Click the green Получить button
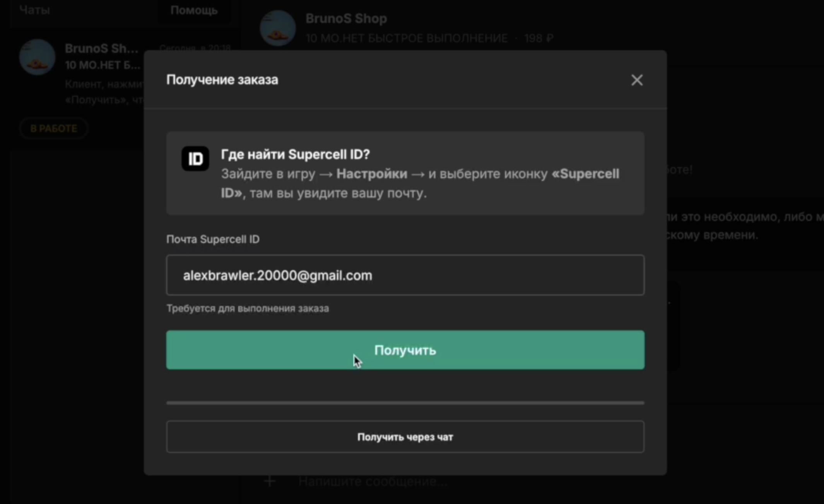Screen dimensions: 824x504 [405, 350]
